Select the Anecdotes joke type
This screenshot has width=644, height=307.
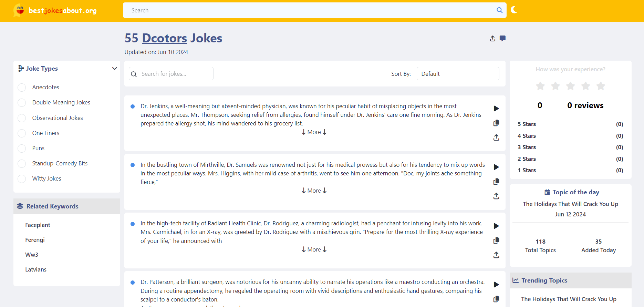22,88
